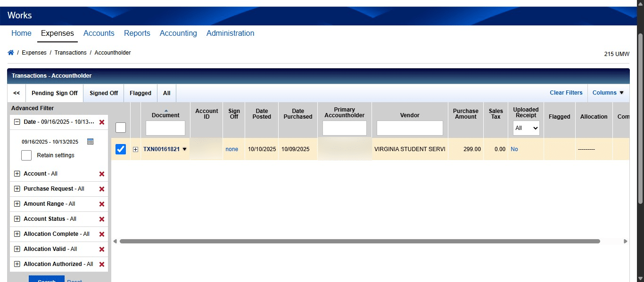Expand transaction TXN00161821 details with the plus
Image resolution: width=644 pixels, height=282 pixels.
(135, 149)
